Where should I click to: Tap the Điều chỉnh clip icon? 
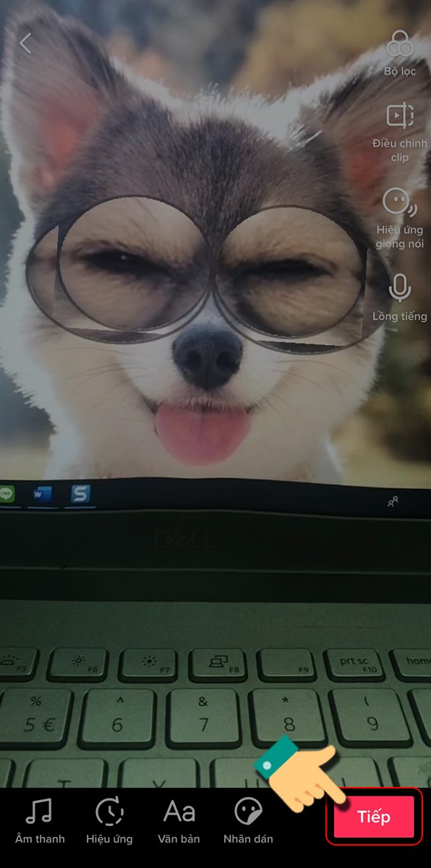[399, 116]
